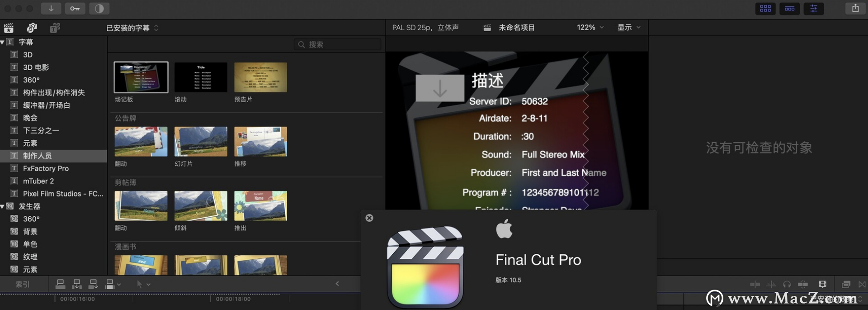Open the 显示 view options menu
The image size is (868, 310).
(629, 28)
